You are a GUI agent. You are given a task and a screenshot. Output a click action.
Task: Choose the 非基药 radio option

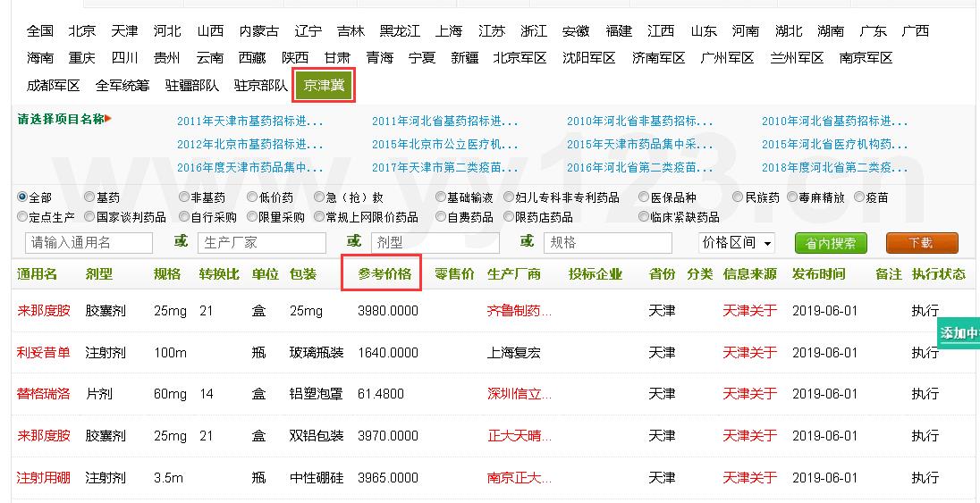pyautogui.click(x=184, y=197)
